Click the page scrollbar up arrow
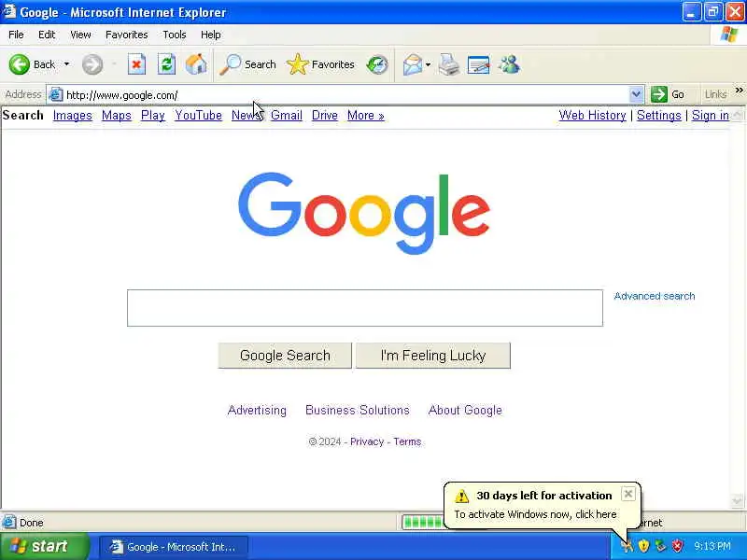The width and height of the screenshot is (747, 560). tap(737, 114)
